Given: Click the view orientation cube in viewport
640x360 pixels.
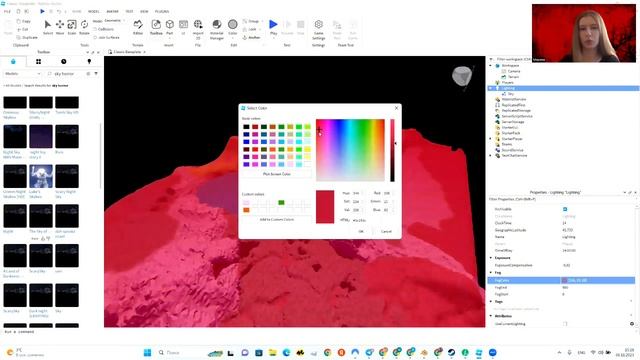Looking at the screenshot, I should [x=462, y=76].
